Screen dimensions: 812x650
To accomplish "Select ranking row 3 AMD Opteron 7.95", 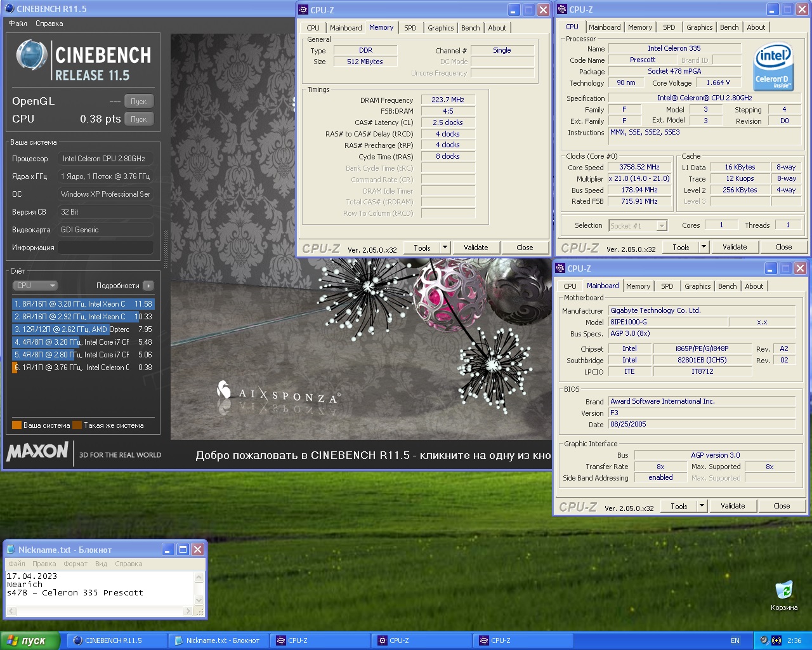I will [83, 329].
